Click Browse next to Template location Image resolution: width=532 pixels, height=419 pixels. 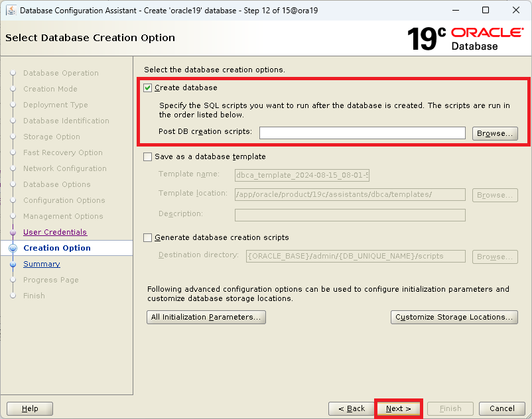tap(495, 195)
